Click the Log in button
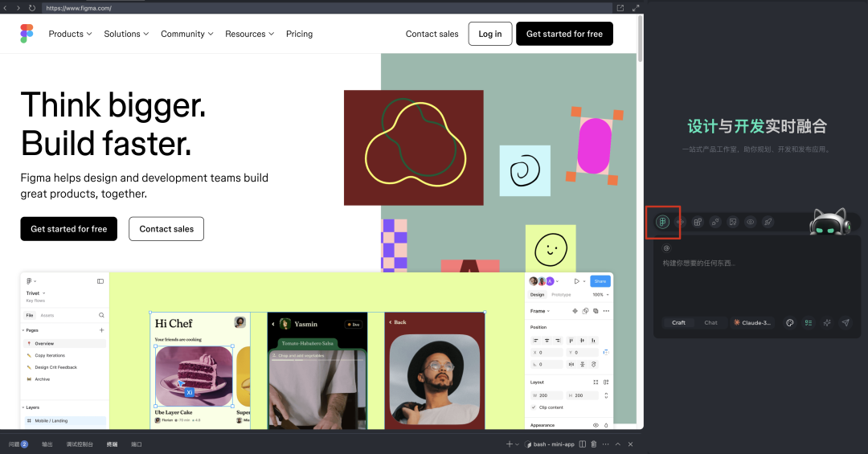The image size is (868, 454). 489,34
